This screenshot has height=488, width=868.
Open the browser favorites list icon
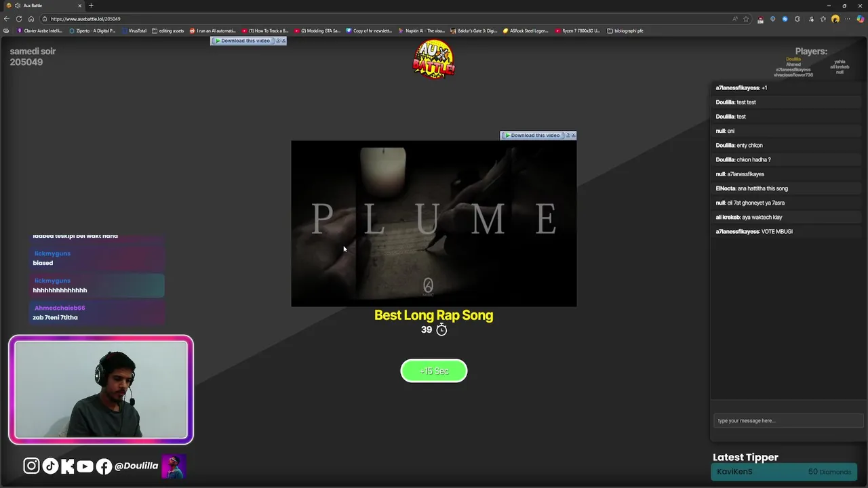[823, 19]
